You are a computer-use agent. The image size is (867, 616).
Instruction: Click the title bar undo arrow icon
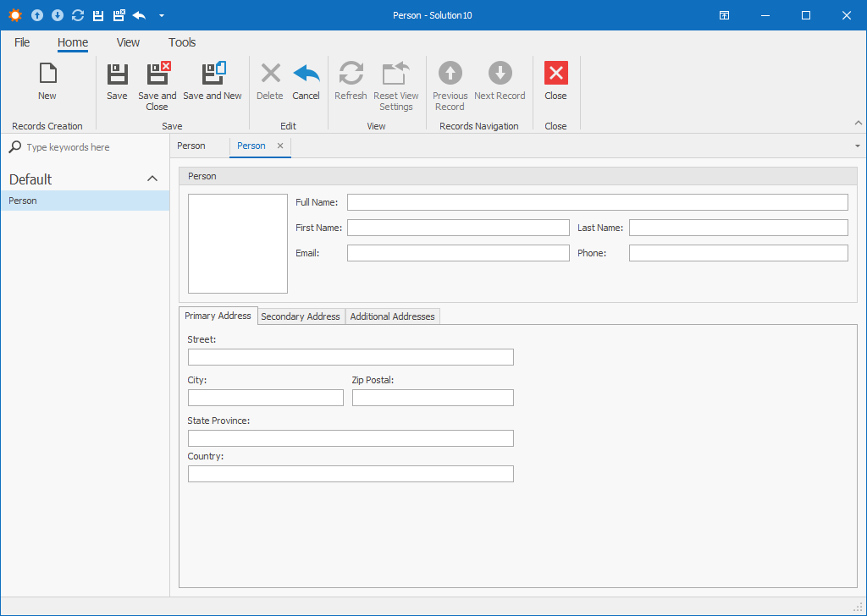click(140, 15)
